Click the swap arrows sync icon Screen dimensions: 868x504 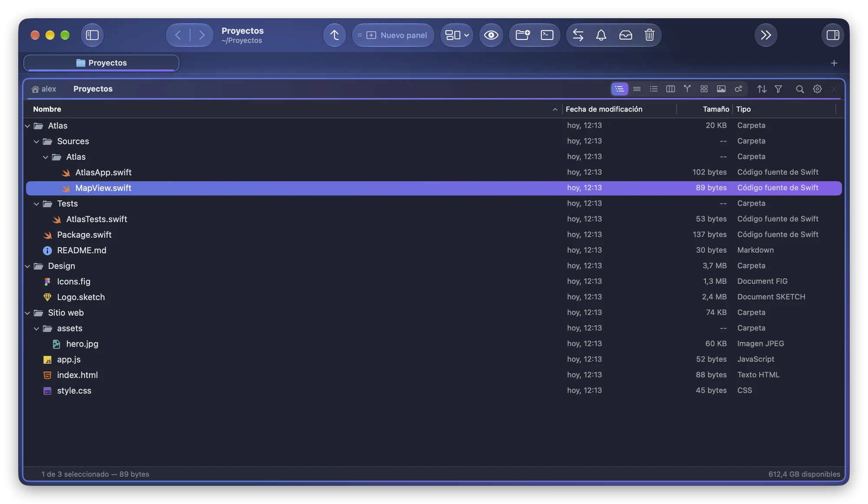[578, 35]
